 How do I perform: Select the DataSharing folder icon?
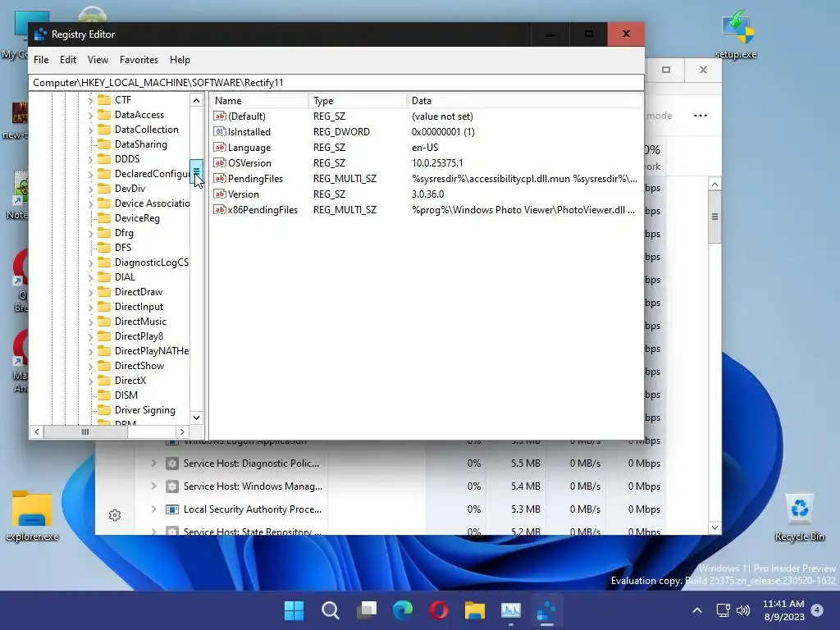[x=104, y=144]
